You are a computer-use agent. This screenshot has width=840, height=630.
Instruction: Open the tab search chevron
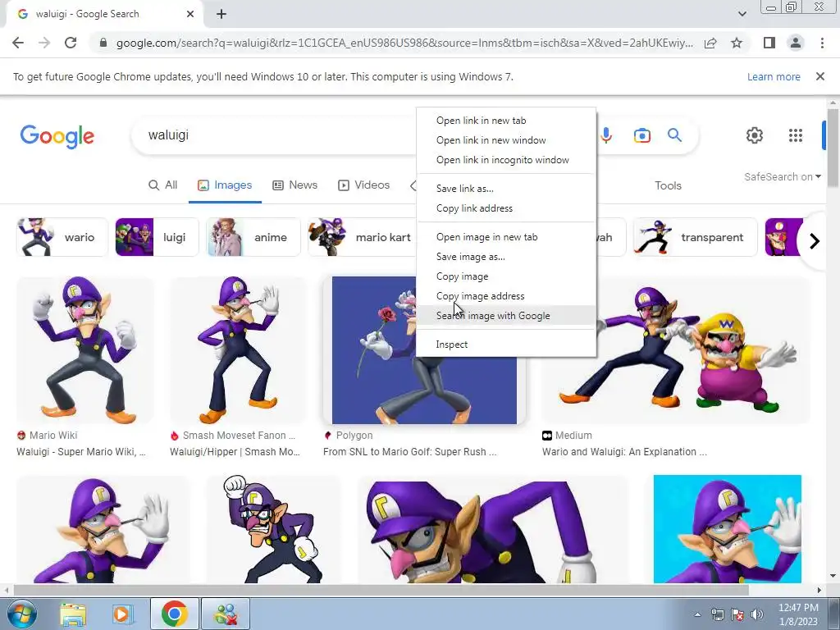tap(742, 14)
